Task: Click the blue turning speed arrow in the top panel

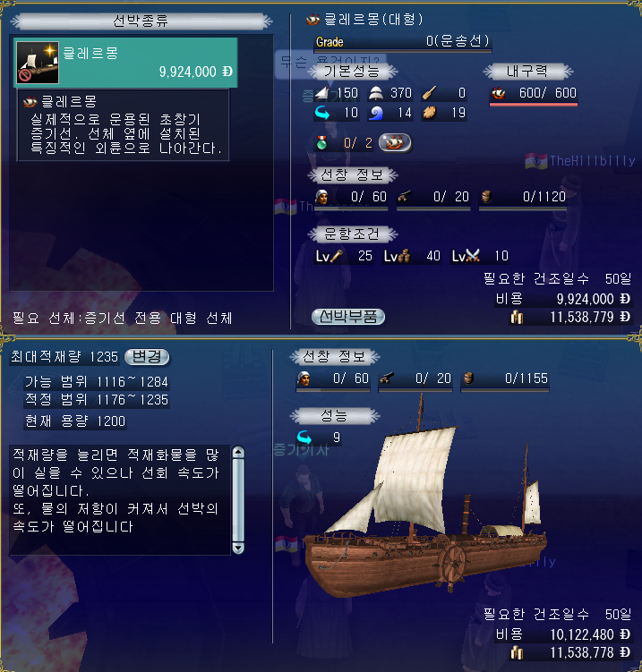Action: [322, 113]
